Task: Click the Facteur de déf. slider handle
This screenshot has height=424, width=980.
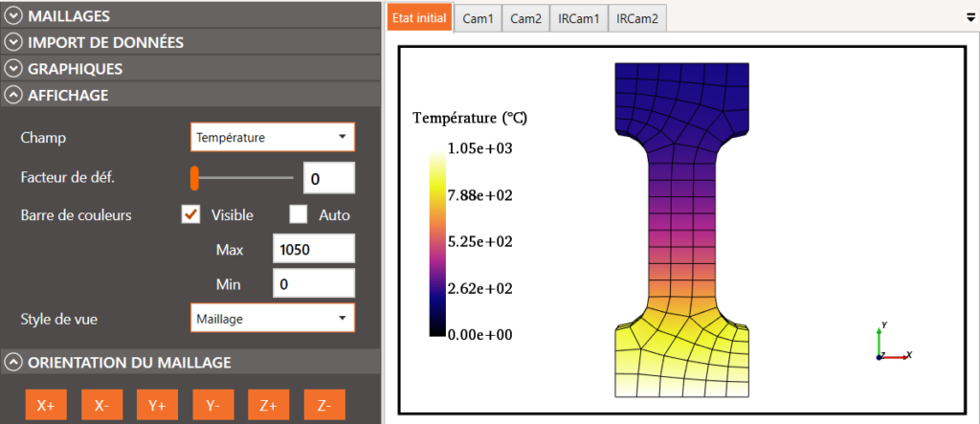Action: point(194,178)
